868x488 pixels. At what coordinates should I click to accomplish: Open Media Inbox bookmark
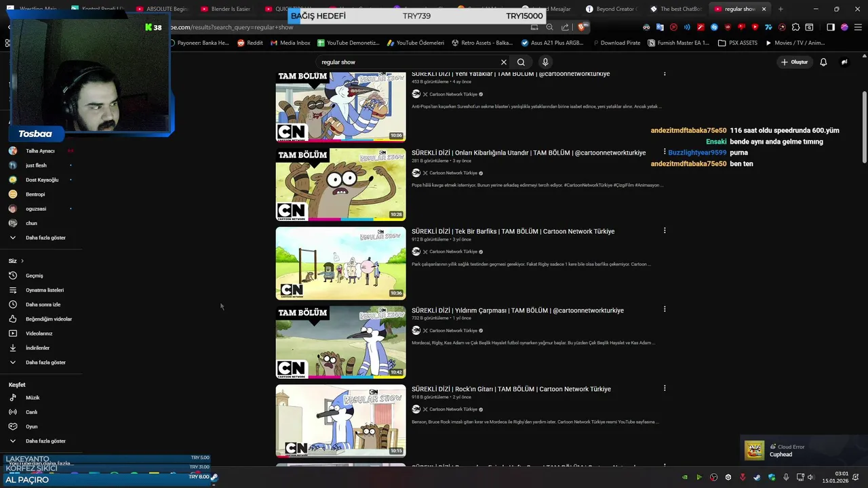coord(290,43)
